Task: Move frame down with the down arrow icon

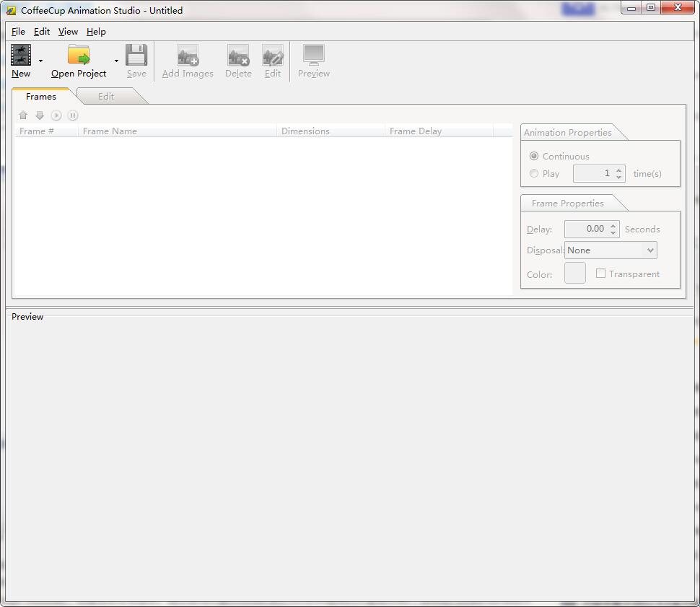Action: tap(40, 115)
